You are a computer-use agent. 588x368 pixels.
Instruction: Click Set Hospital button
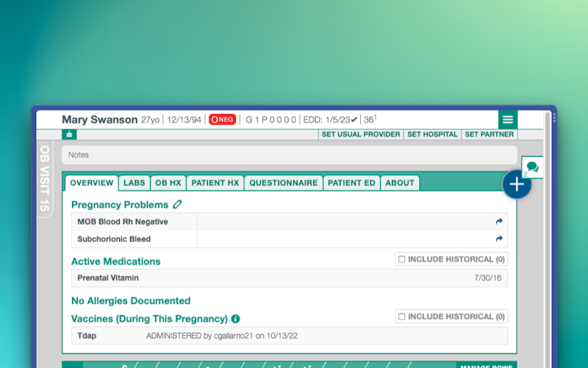click(432, 135)
